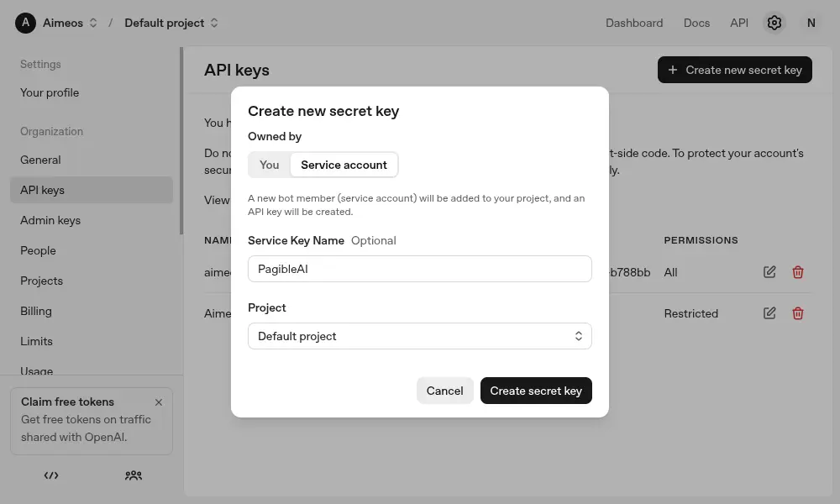
Task: Open Usage page in sidebar
Action: 36,370
